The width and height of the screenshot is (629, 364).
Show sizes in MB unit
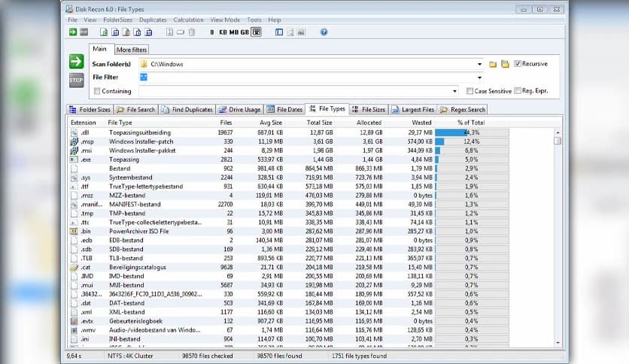click(234, 32)
